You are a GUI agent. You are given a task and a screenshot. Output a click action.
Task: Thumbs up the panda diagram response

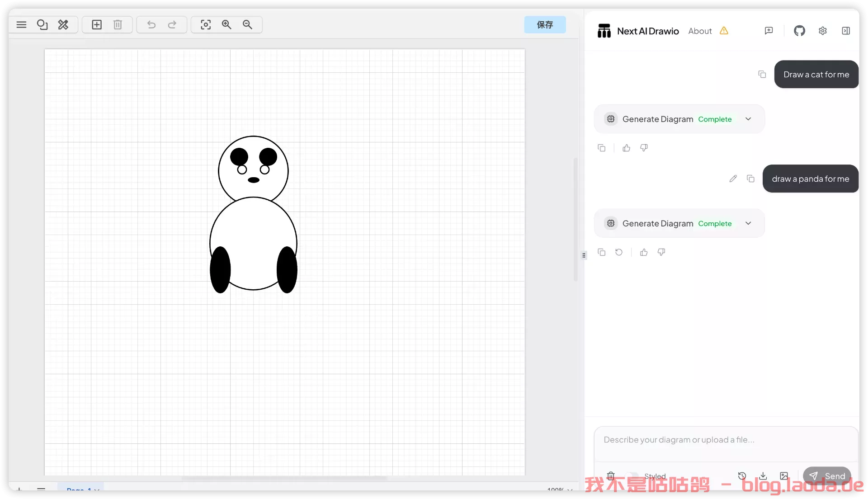tap(644, 252)
